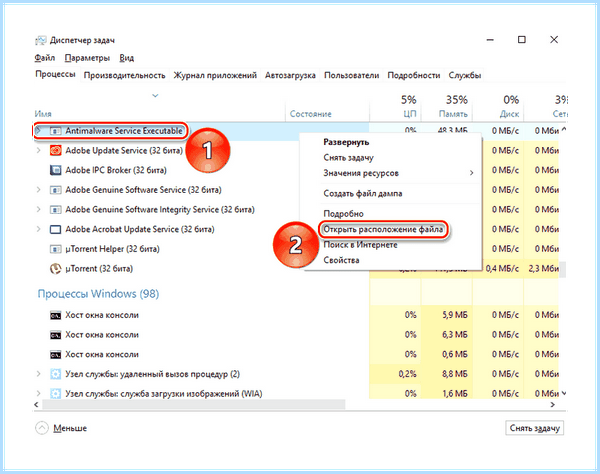Click the second Хост окна консоли icon
600x474 pixels.
tap(55, 335)
